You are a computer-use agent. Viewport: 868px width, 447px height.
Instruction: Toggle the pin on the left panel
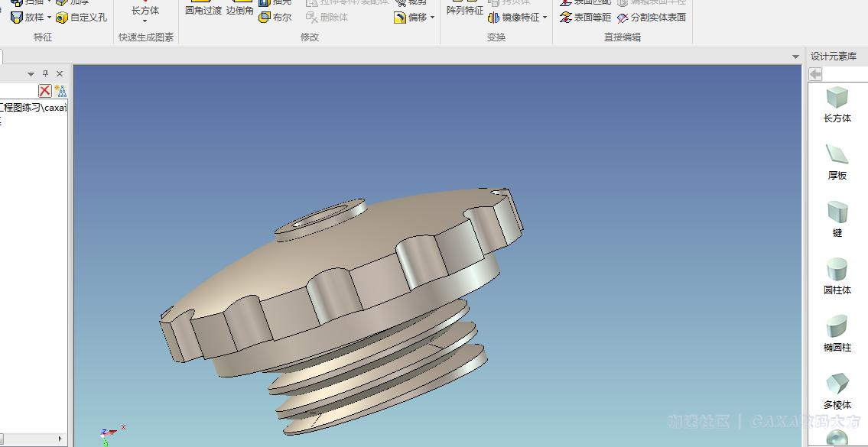coord(45,73)
